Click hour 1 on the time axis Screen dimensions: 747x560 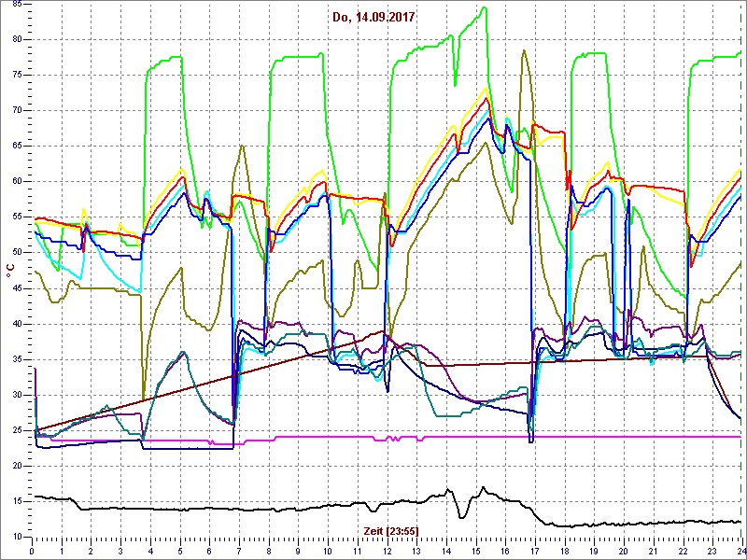pyautogui.click(x=62, y=552)
